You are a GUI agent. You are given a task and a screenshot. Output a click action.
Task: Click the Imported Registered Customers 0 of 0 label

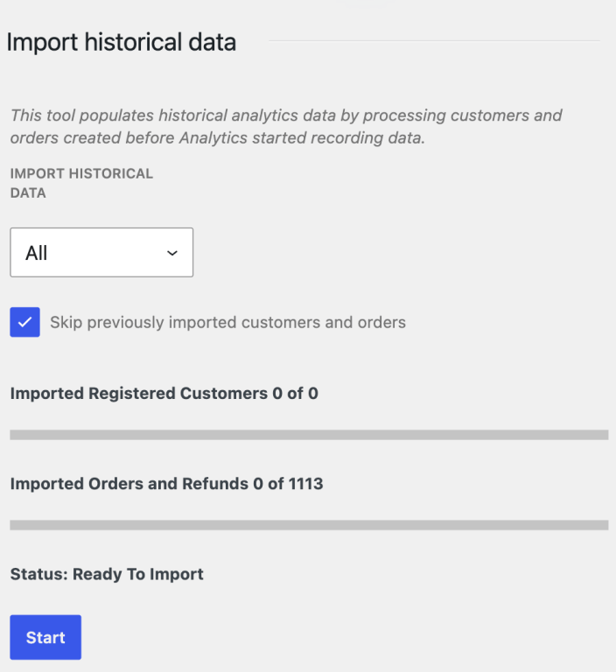click(x=164, y=394)
